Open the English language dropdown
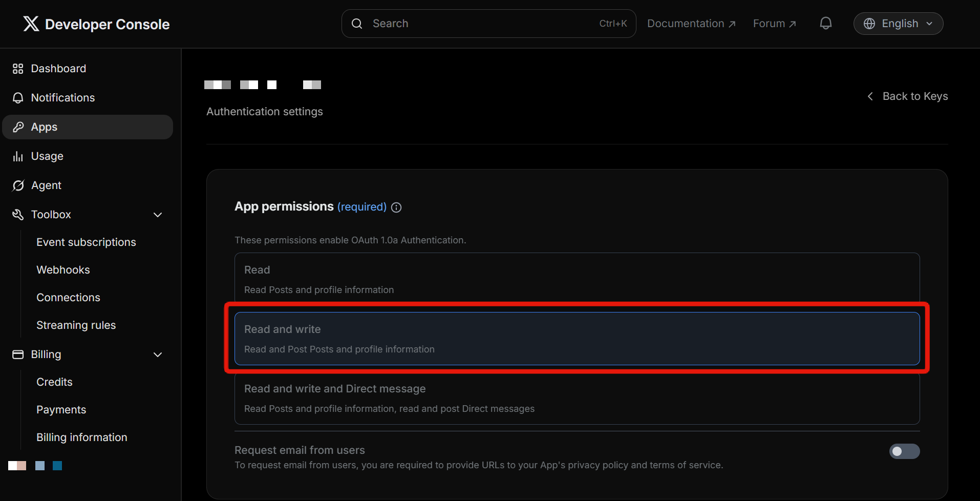980x501 pixels. pyautogui.click(x=898, y=24)
